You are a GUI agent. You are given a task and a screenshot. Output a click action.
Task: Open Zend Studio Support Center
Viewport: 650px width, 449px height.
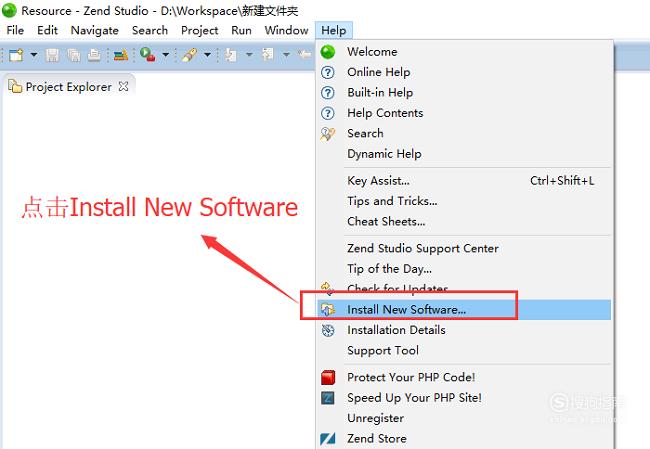click(463, 248)
